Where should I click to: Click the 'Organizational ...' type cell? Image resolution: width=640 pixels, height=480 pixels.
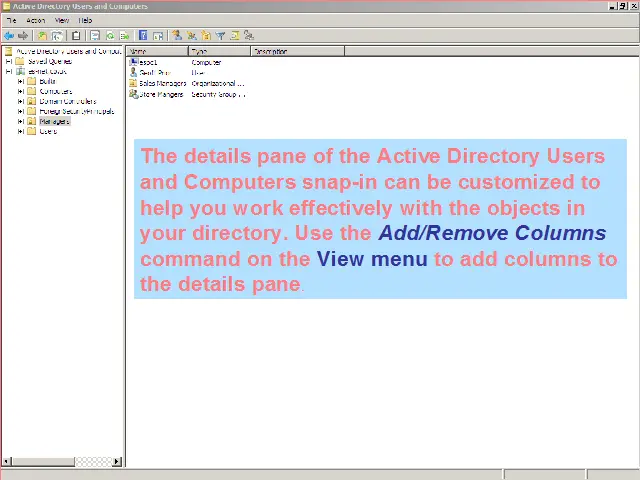click(218, 83)
